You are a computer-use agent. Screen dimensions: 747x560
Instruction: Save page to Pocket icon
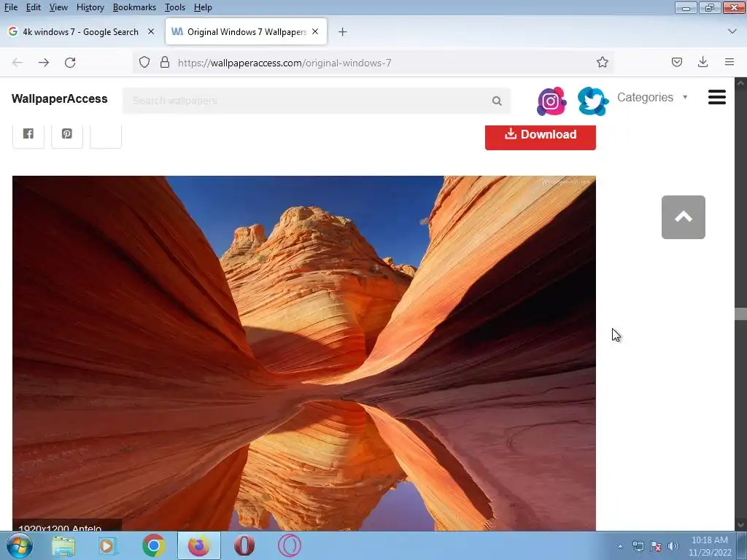pyautogui.click(x=676, y=62)
